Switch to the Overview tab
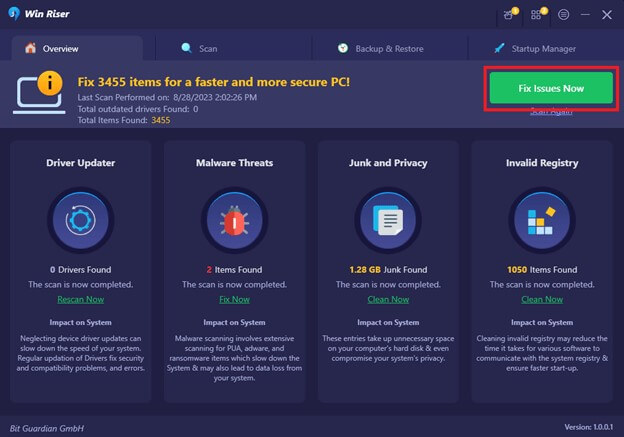 point(77,48)
